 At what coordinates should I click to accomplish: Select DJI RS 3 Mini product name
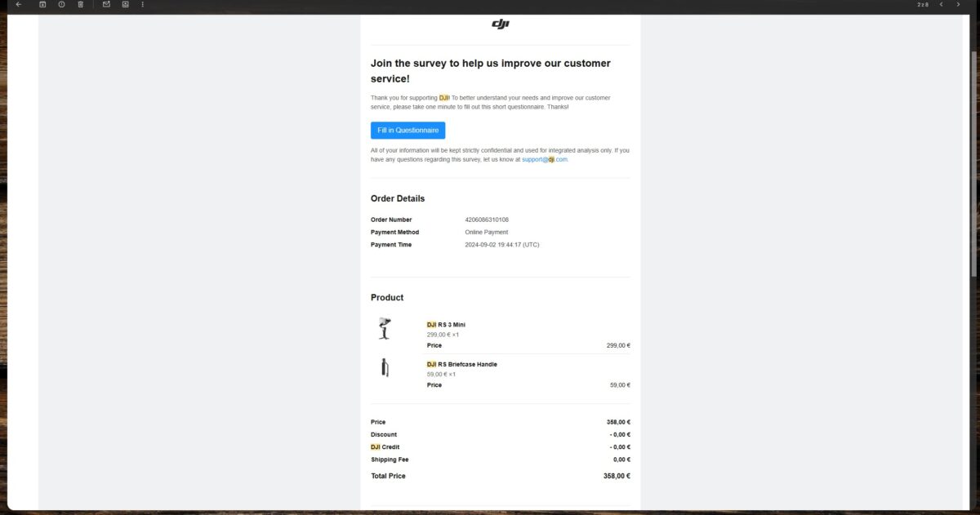(x=446, y=325)
